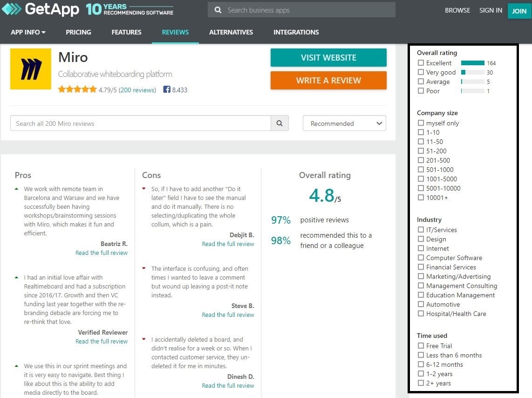Viewport: 532px width, 398px height.
Task: Check the 5001-10000 company size filter
Action: [x=421, y=188]
